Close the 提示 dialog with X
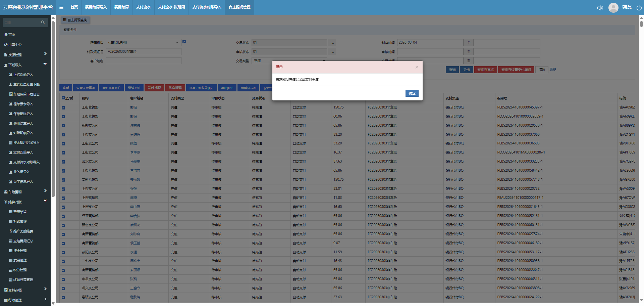644x306 pixels. (x=417, y=67)
